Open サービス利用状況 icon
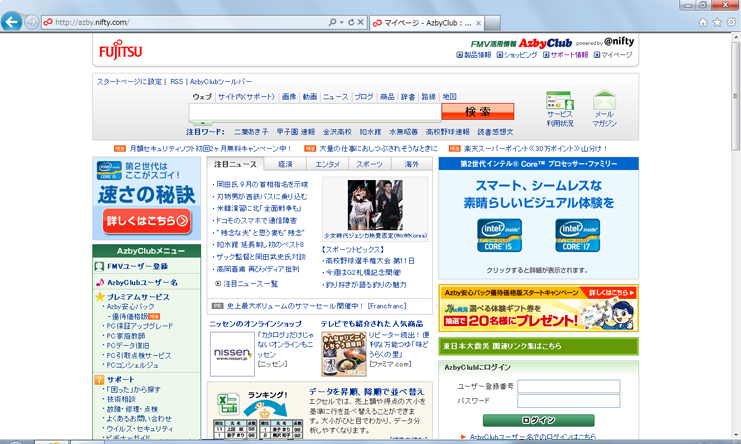The image size is (741, 444). pos(560,109)
